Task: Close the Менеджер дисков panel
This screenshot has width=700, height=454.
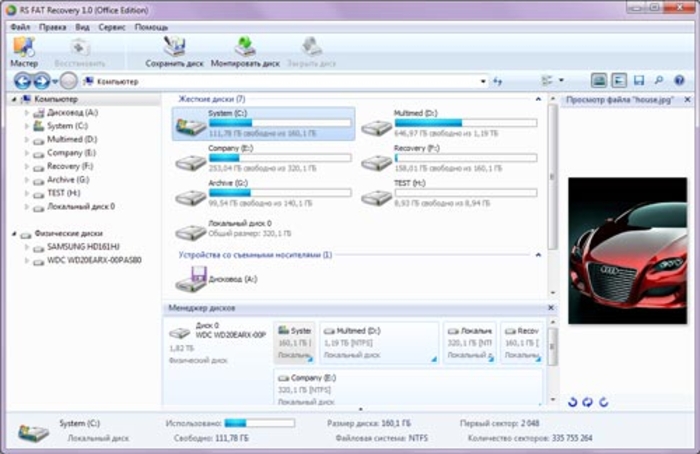Action: point(549,308)
